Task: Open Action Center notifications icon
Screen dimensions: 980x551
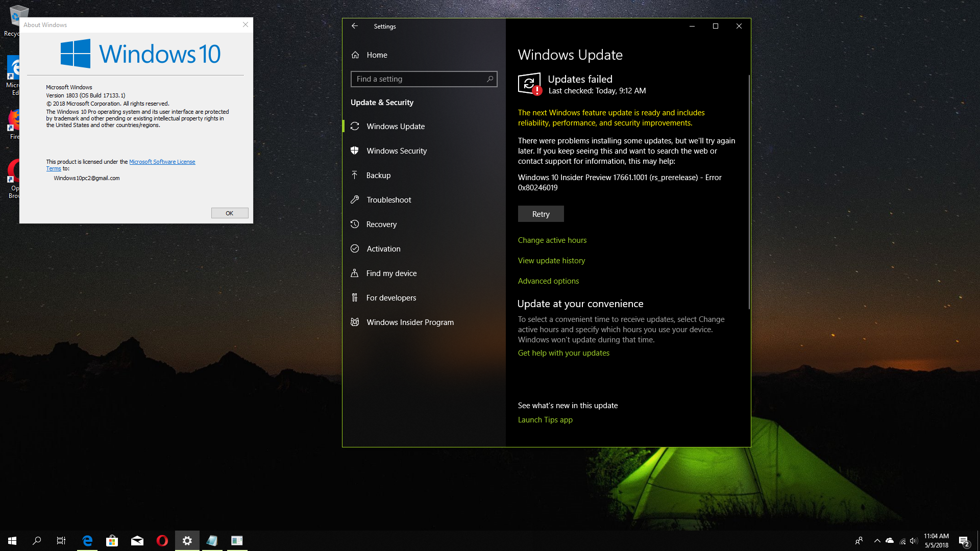Action: (x=964, y=541)
